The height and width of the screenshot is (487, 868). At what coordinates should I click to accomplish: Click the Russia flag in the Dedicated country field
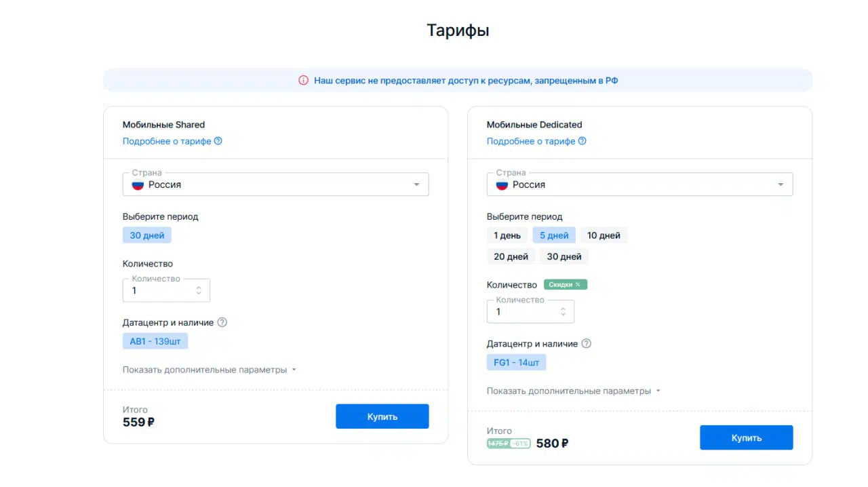502,184
